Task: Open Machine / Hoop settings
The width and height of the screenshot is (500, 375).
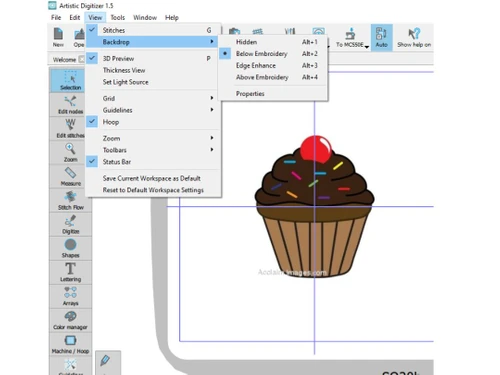Action: pos(70,344)
